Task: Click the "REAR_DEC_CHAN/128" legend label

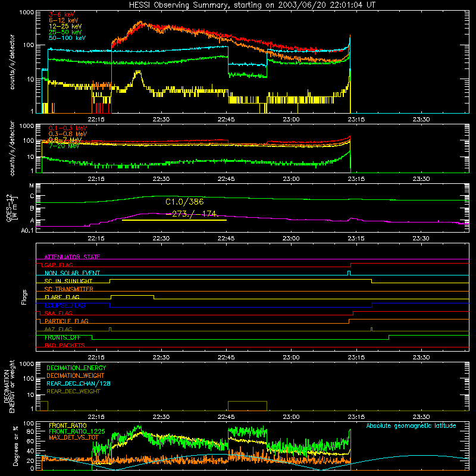Action: pyautogui.click(x=79, y=383)
